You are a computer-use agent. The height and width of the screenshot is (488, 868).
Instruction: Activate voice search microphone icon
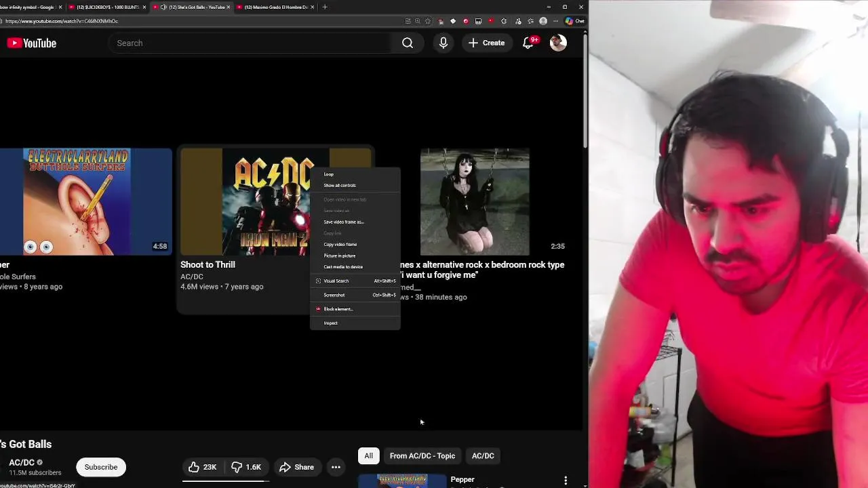443,43
